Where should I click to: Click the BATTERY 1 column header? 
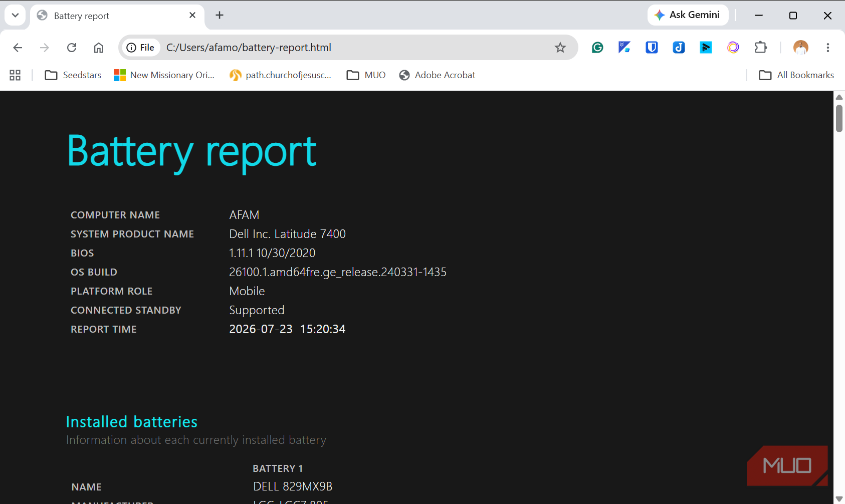point(278,468)
